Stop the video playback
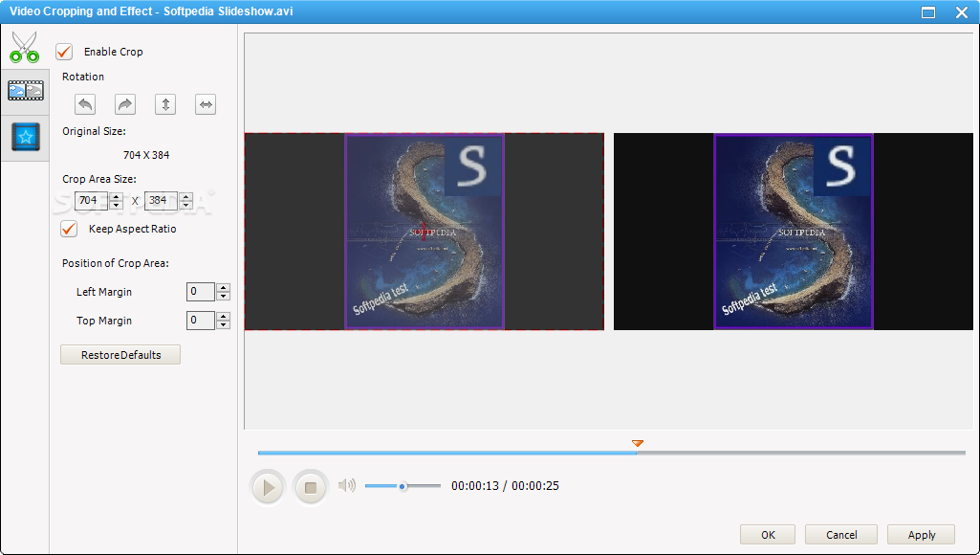Image resolution: width=980 pixels, height=555 pixels. click(311, 487)
